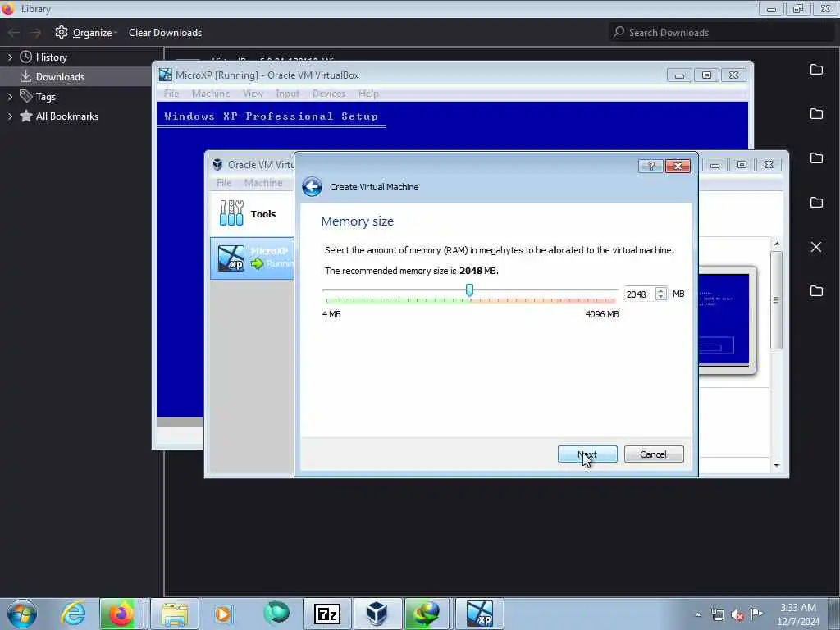Open View menu in MicroXP running window

[x=253, y=94]
